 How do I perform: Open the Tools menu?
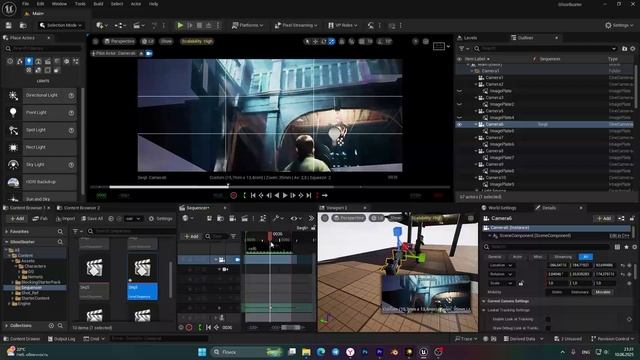click(x=80, y=4)
